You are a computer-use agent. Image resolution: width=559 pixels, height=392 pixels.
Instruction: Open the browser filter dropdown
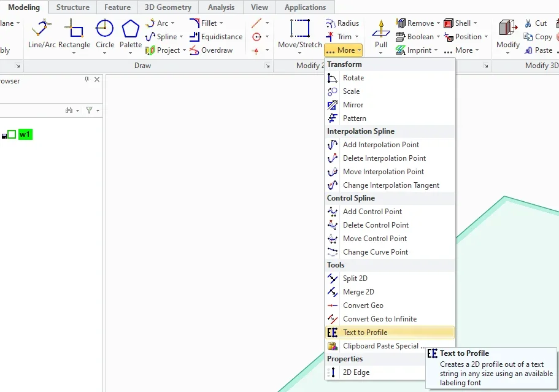93,110
